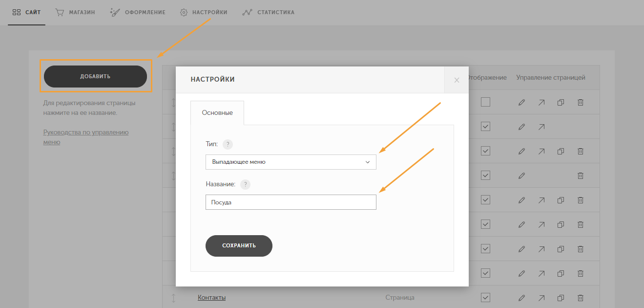
Task: Click the duplicate page icon in third row
Action: coord(561,151)
